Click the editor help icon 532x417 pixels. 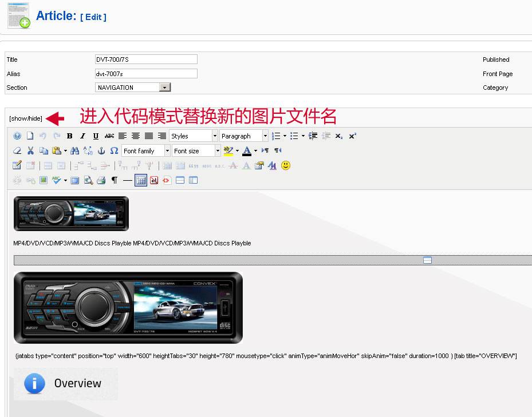17,136
